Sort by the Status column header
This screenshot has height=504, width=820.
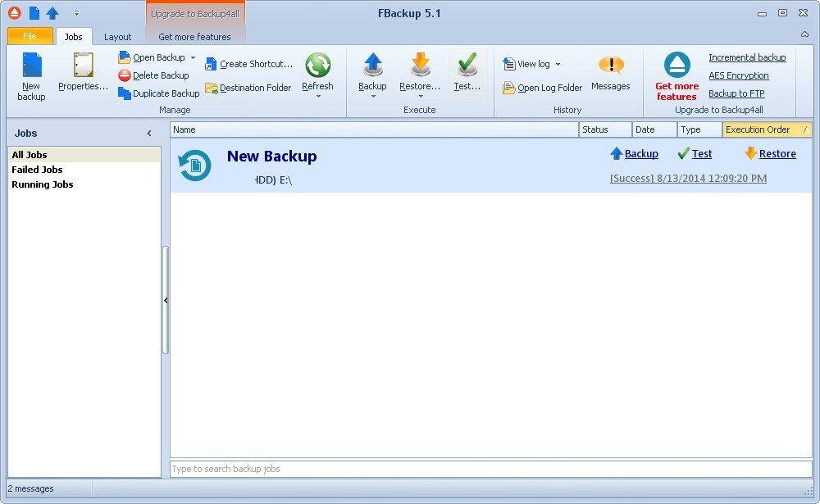(605, 129)
